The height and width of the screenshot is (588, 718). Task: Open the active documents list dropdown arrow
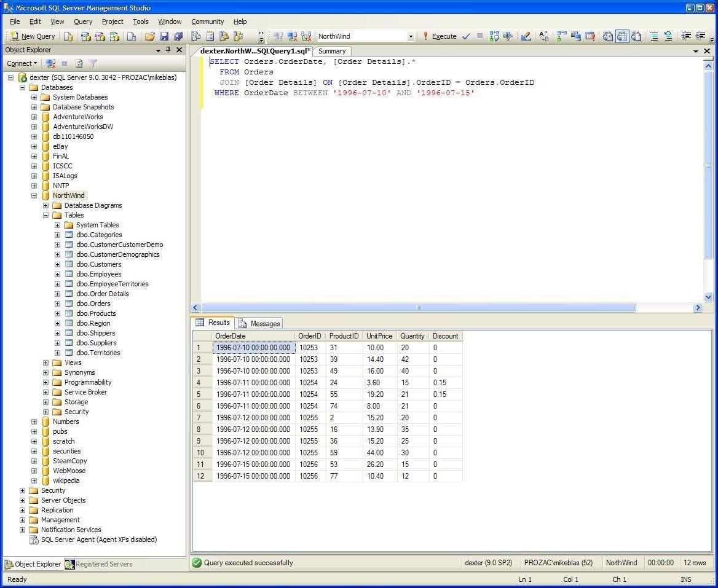pyautogui.click(x=696, y=51)
